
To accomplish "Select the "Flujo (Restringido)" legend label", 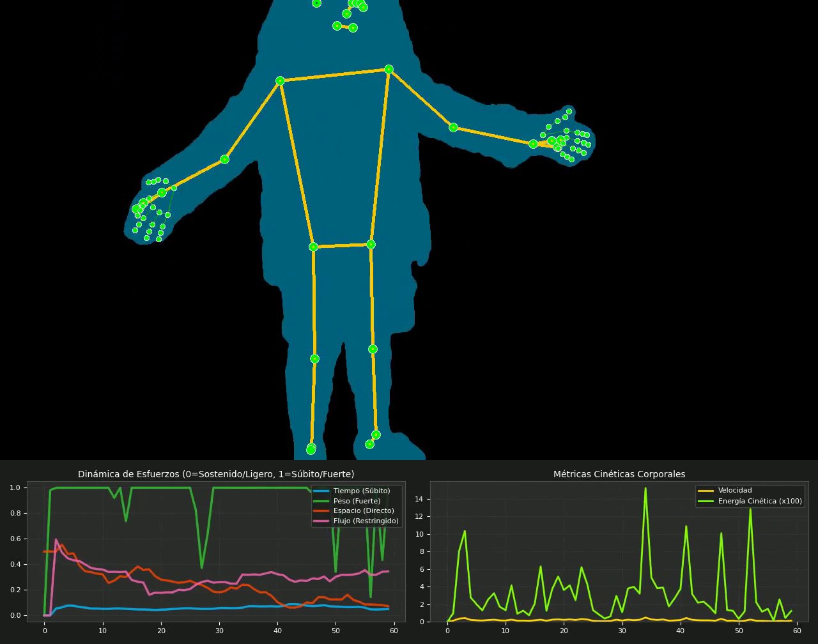I will (x=366, y=521).
